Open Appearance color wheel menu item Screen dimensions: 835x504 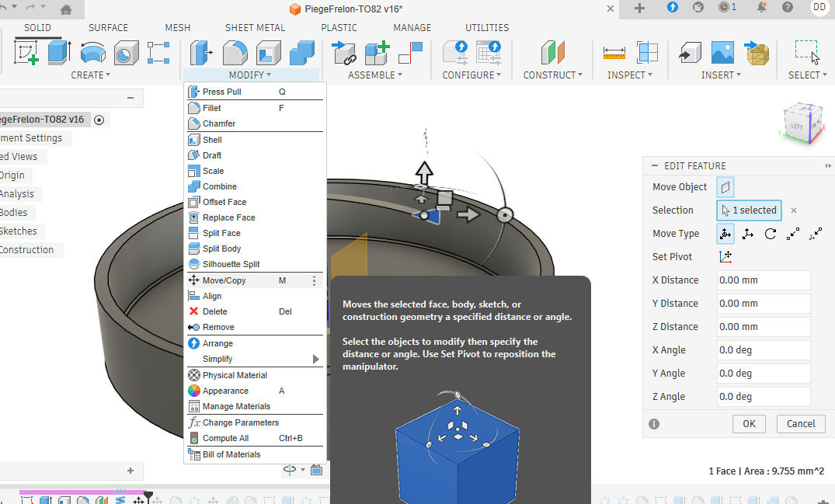(225, 391)
